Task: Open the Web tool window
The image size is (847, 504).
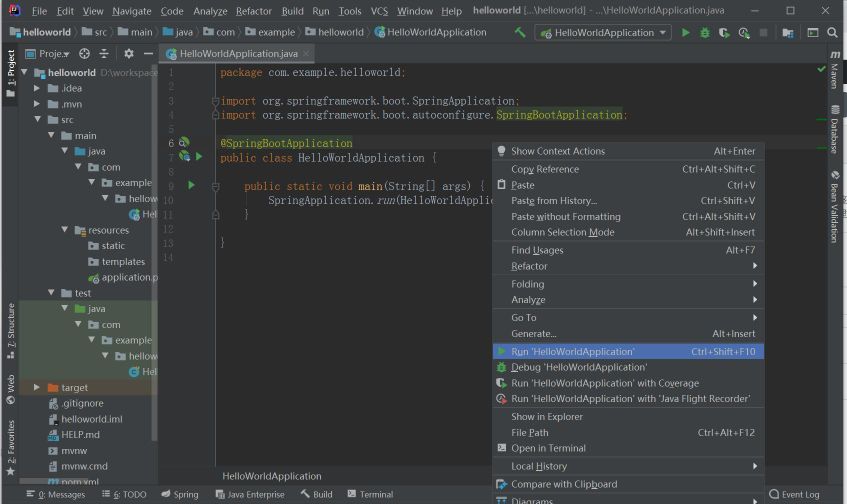Action: 10,389
